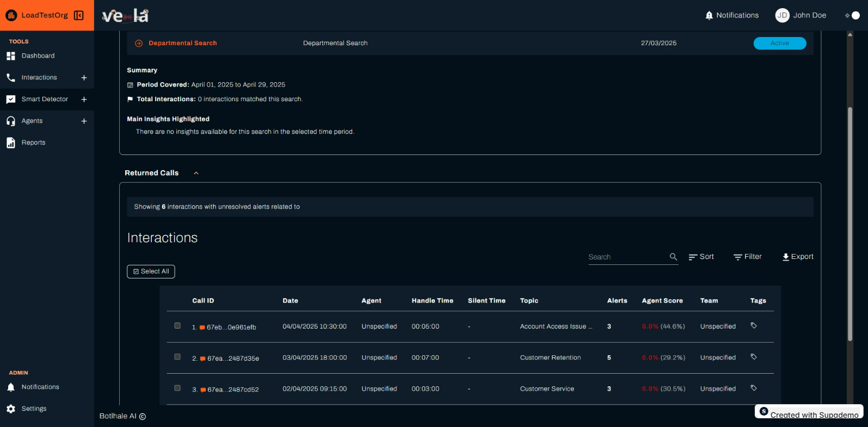Click tag icon for call 67ea...2487cd52
Viewport: 868px width, 427px height.
click(x=754, y=388)
